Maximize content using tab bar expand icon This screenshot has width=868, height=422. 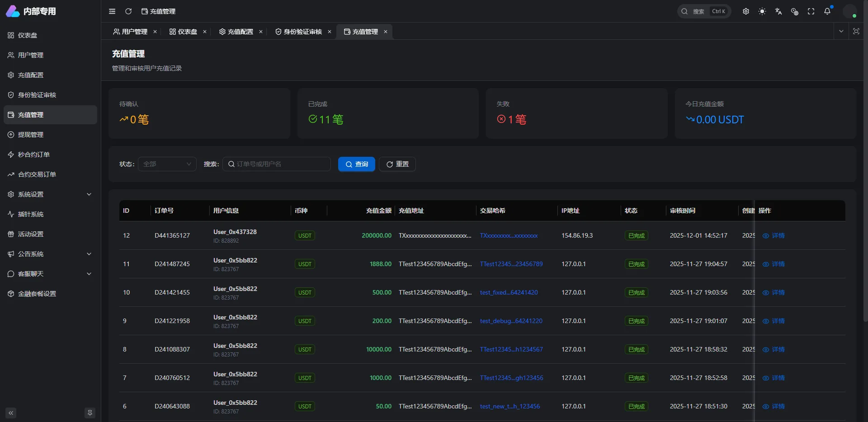click(x=856, y=31)
